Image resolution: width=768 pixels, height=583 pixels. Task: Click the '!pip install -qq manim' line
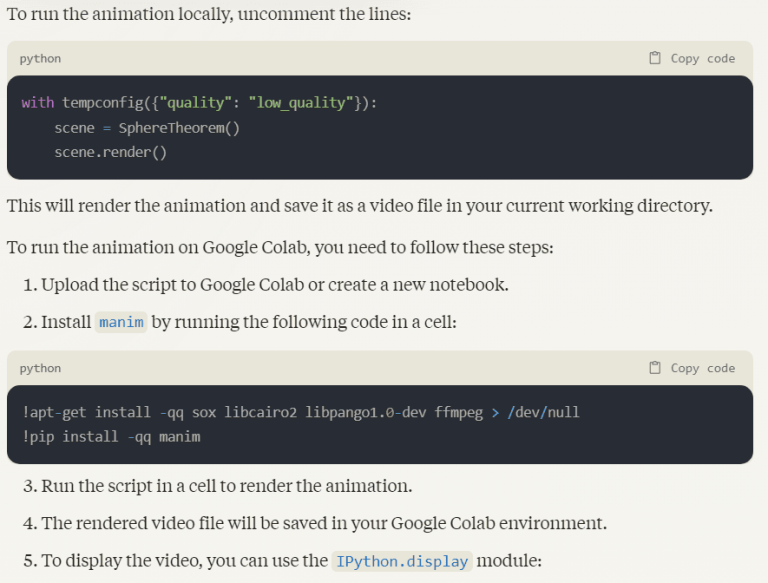tap(111, 437)
